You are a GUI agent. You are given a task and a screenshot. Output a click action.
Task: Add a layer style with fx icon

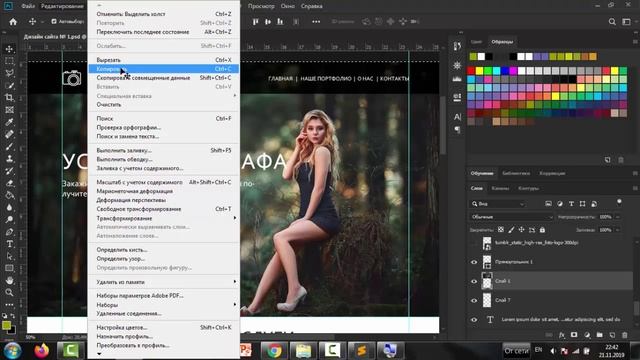point(562,335)
